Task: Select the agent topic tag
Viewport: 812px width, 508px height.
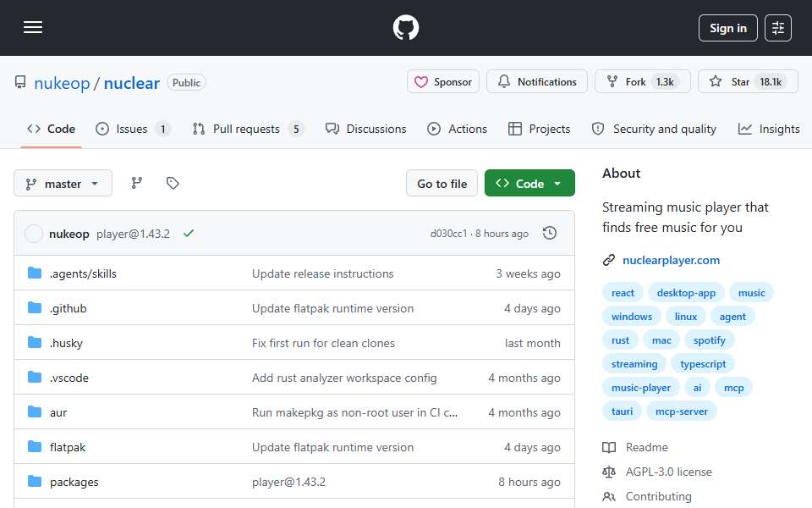Action: pyautogui.click(x=732, y=317)
